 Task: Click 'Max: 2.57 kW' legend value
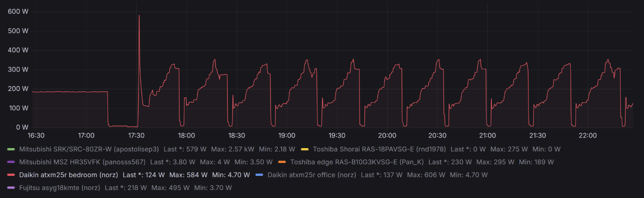233,149
